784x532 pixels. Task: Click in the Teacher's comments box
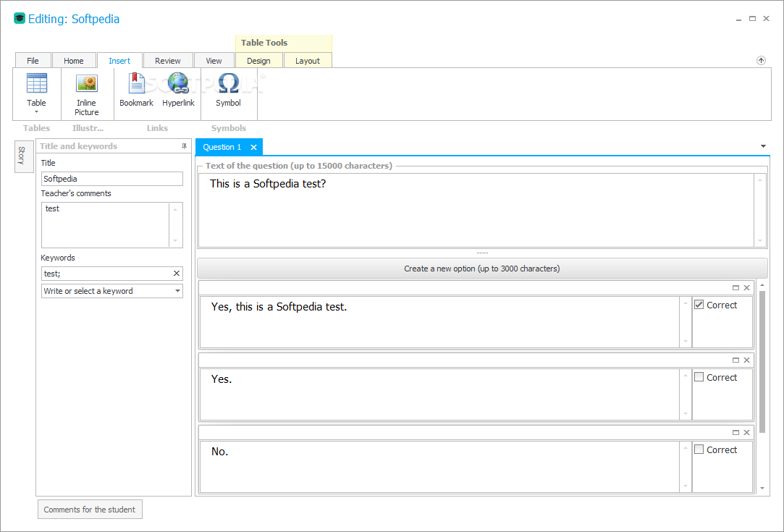[x=106, y=225]
